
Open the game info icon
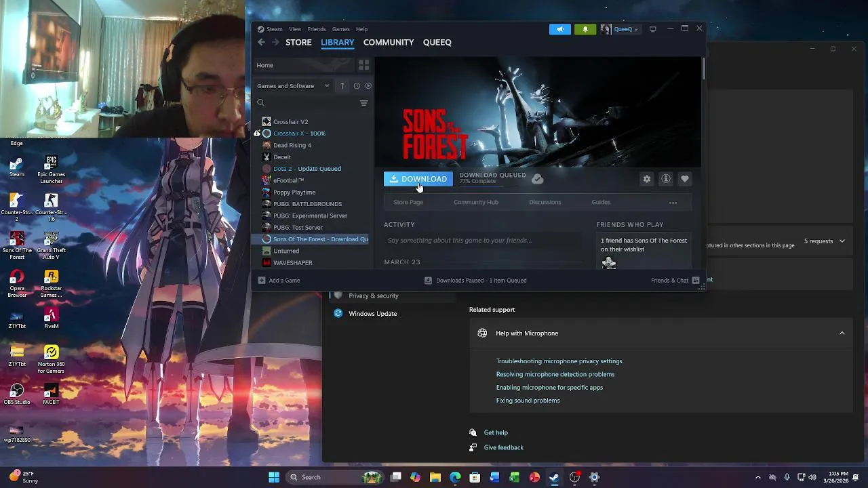666,179
